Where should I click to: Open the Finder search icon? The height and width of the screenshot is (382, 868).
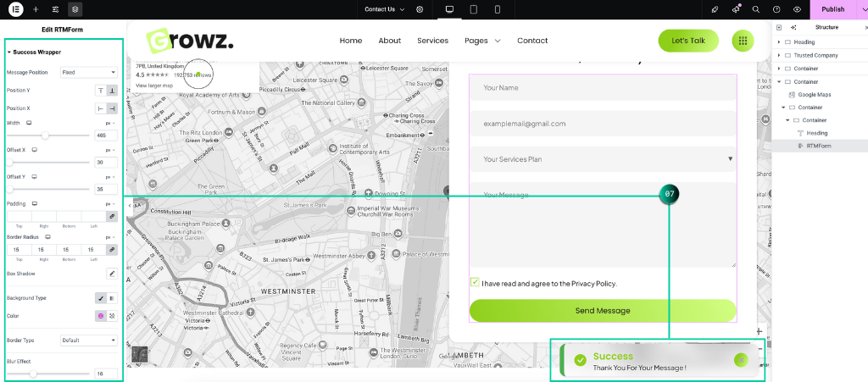(755, 9)
